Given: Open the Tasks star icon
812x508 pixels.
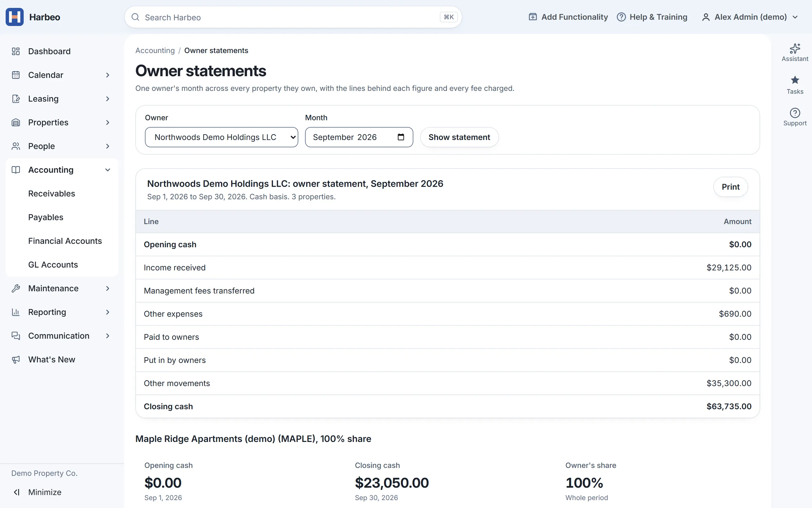Looking at the screenshot, I should coord(795,80).
